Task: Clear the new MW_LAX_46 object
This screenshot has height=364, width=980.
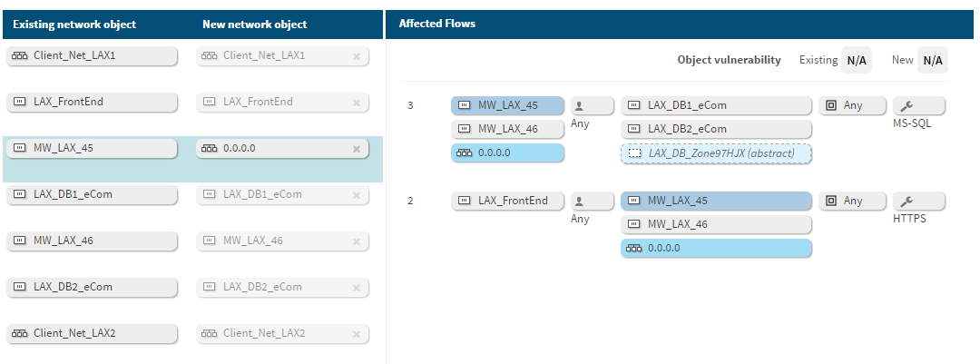Action: pyautogui.click(x=356, y=241)
